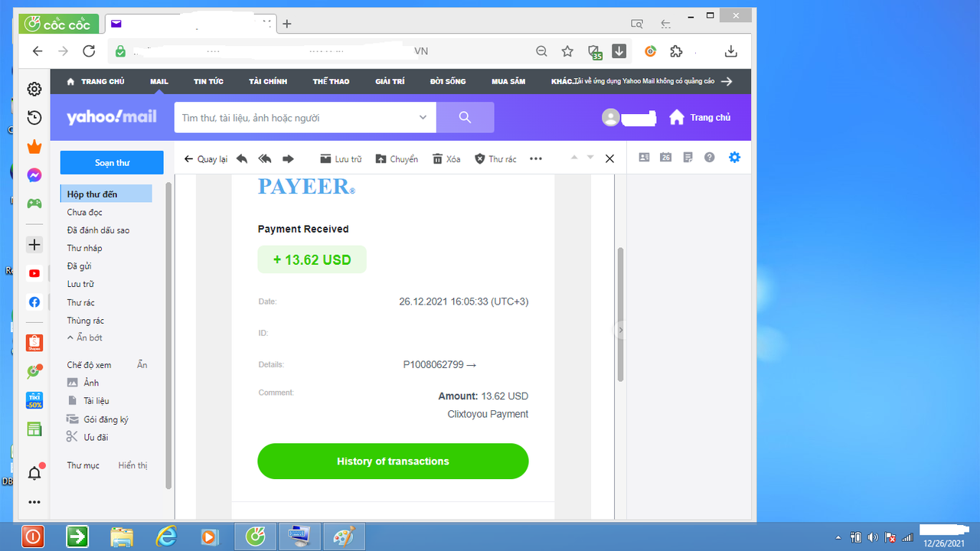
Task: Expand the search options dropdown arrow
Action: click(x=423, y=117)
